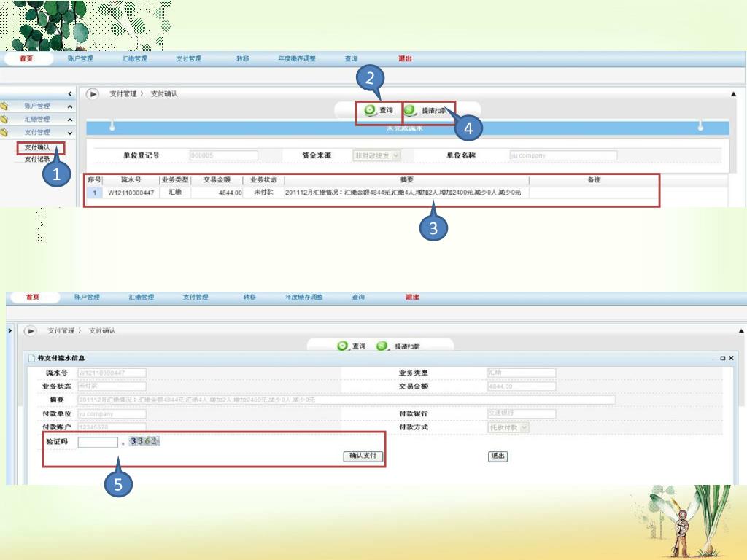Click the 退出 button in the 待支付流水信息 window
The width and height of the screenshot is (747, 560).
(498, 456)
